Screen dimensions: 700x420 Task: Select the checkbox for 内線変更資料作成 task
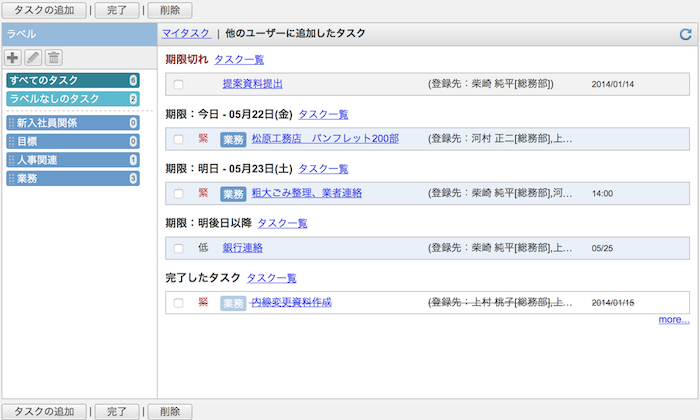click(178, 303)
